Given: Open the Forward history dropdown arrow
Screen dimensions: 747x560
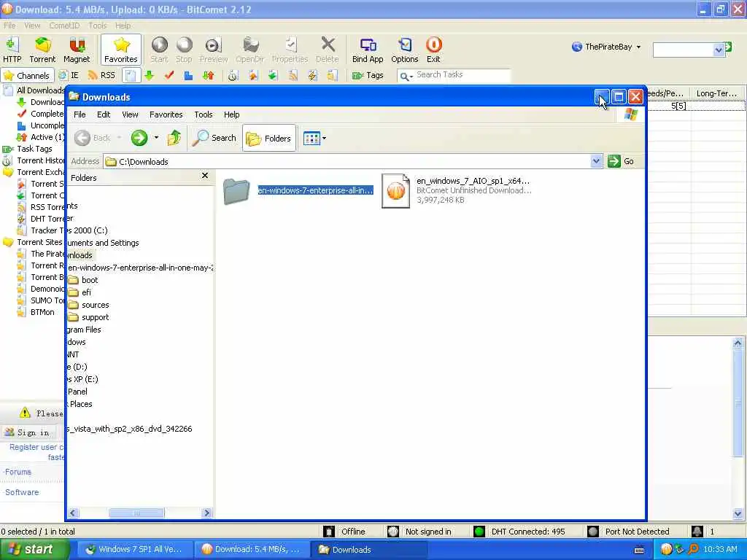Looking at the screenshot, I should click(x=156, y=138).
